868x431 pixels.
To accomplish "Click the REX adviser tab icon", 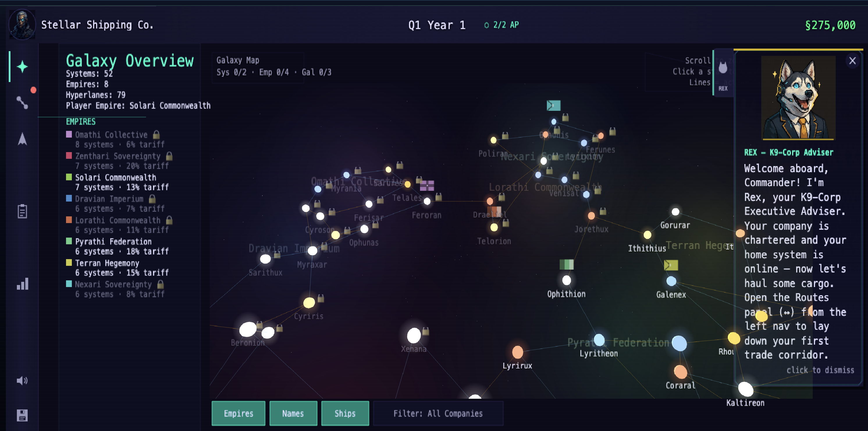I will click(723, 72).
